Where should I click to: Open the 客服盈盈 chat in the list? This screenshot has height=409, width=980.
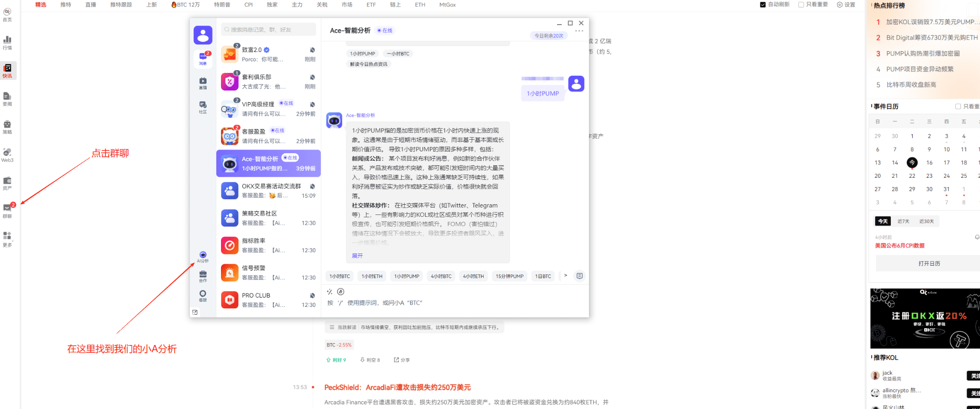(x=268, y=136)
